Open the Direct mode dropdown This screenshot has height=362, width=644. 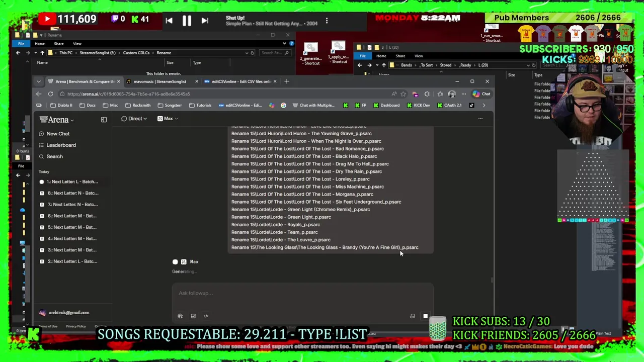[x=134, y=119]
